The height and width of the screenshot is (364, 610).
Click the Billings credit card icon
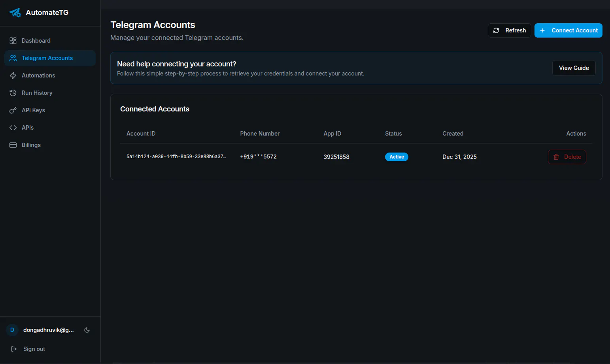[13, 145]
